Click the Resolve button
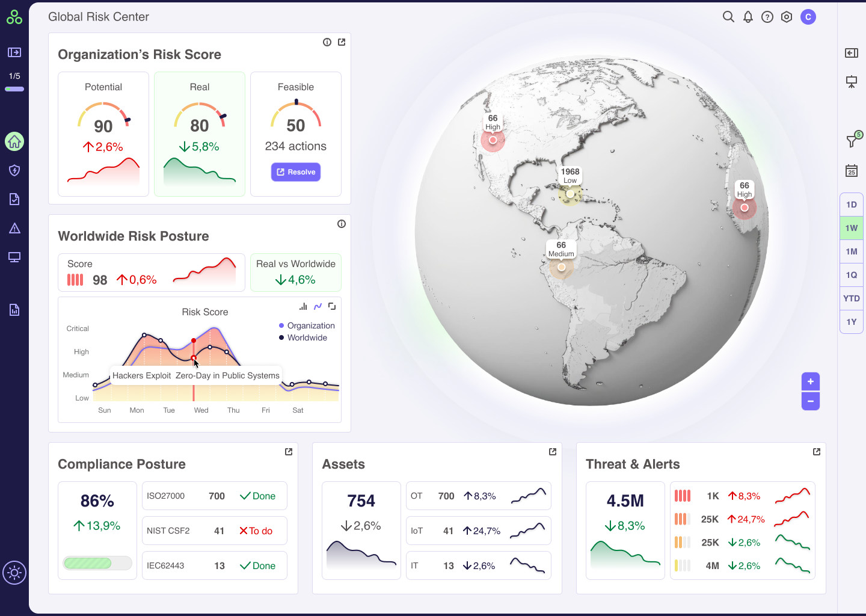This screenshot has height=616, width=866. (x=296, y=172)
